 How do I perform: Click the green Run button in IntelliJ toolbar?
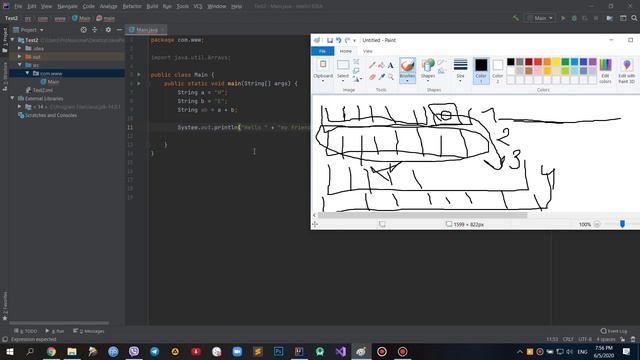563,18
